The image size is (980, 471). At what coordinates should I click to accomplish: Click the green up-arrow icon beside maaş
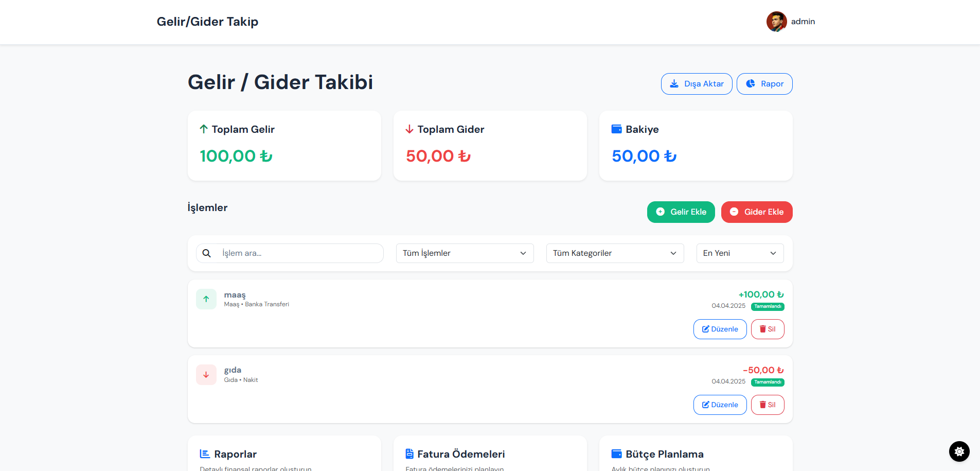(206, 299)
